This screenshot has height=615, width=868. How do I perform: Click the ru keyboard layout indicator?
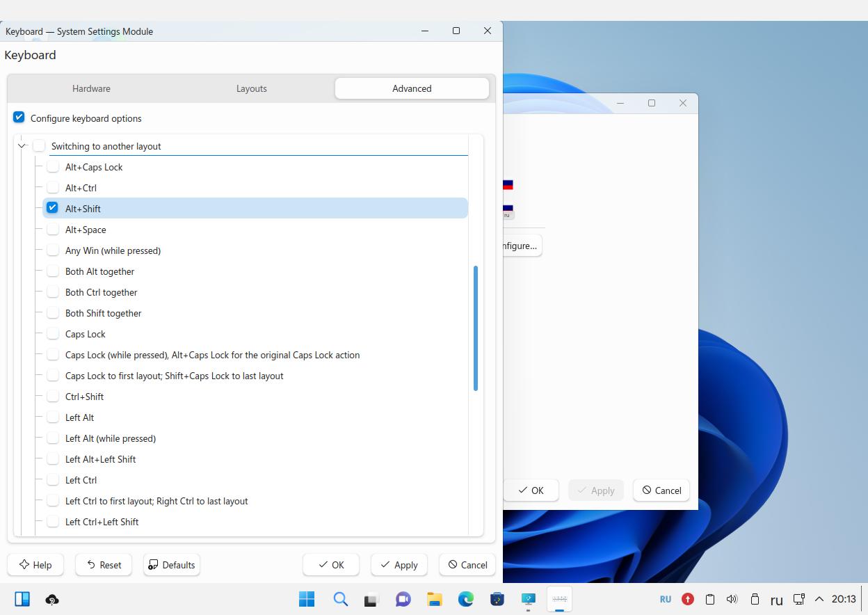pos(776,600)
